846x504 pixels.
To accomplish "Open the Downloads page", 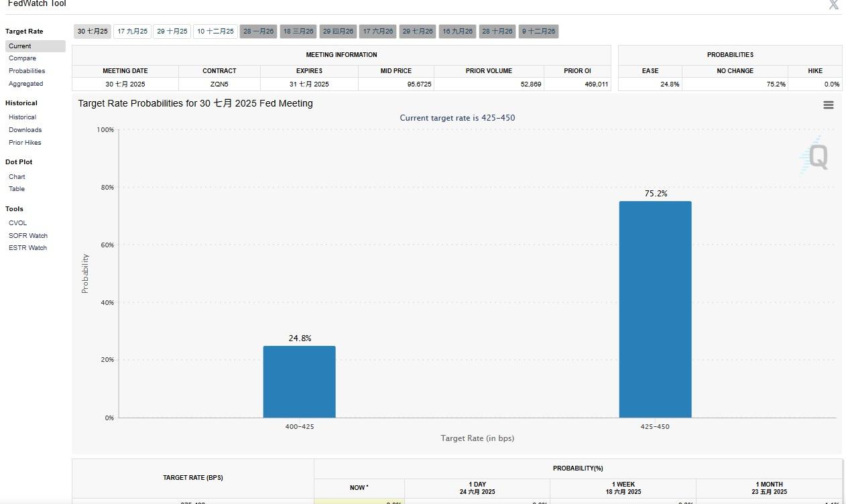I will click(25, 130).
